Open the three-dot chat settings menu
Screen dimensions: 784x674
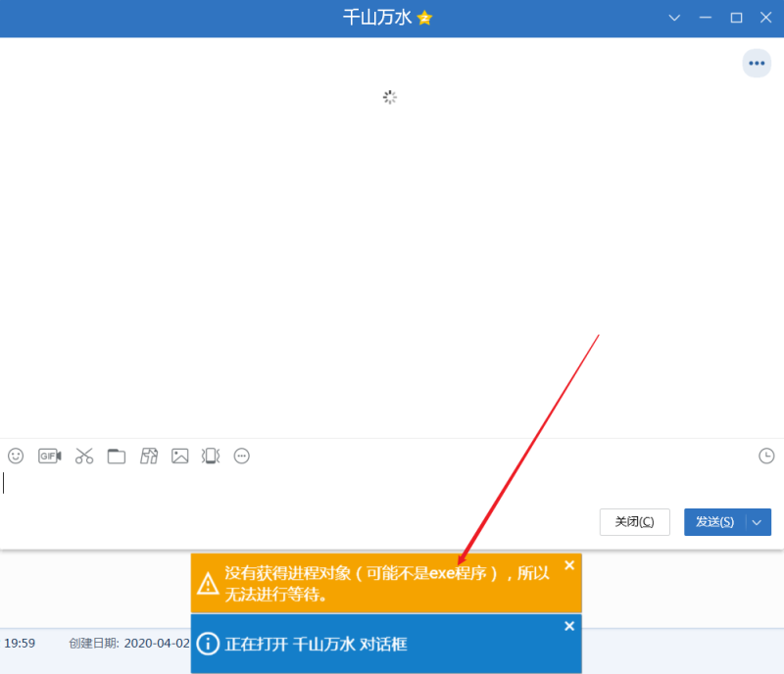(757, 63)
